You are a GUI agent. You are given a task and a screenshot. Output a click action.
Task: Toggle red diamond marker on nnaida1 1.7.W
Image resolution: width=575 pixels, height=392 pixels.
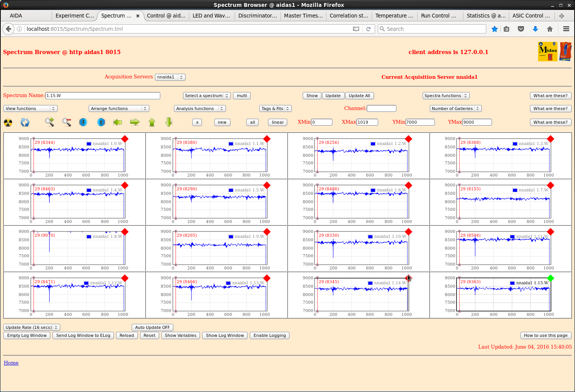tap(551, 185)
